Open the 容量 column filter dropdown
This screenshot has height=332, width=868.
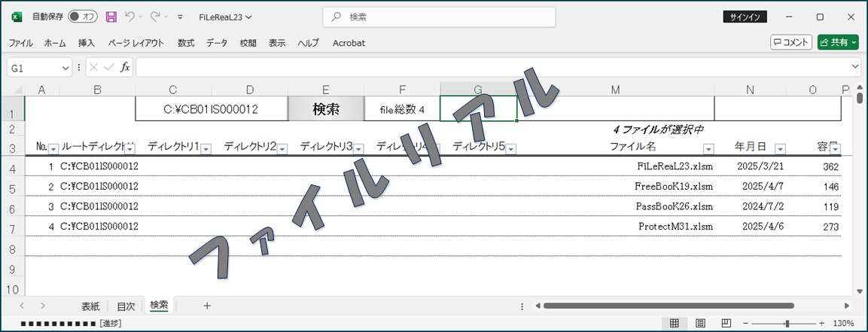836,148
